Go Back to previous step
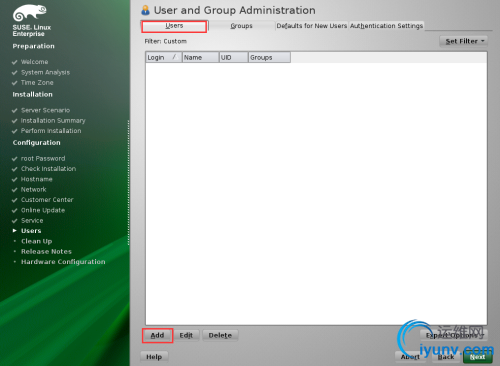500x366 pixels. 446,357
